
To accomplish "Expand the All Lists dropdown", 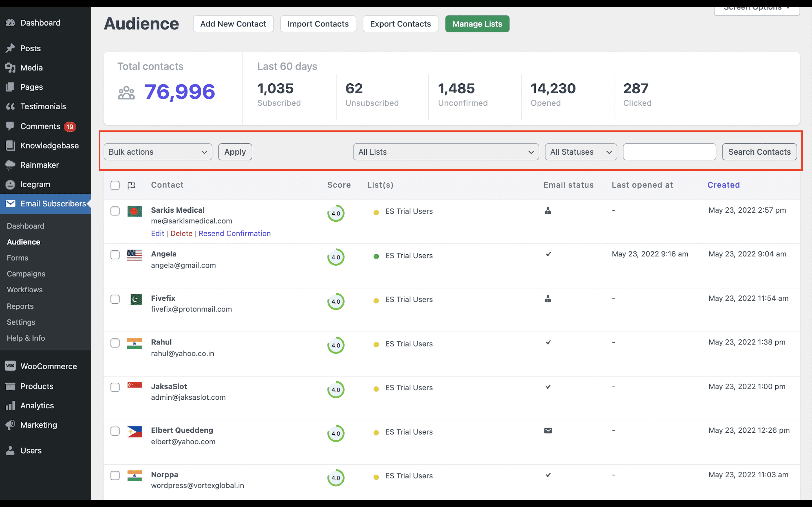I will [x=445, y=151].
